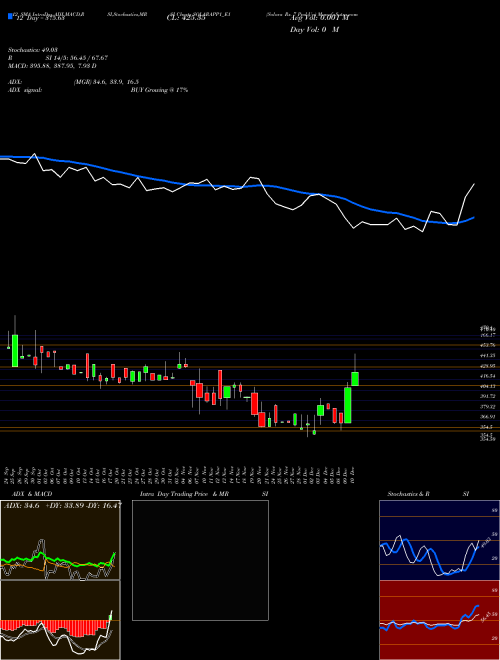500x660 pixels.
Task: Select the CL: 425.35 closing price text
Action: tap(186, 19)
